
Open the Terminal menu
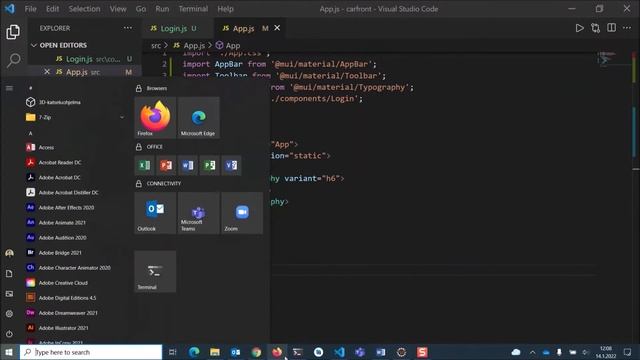(x=193, y=9)
